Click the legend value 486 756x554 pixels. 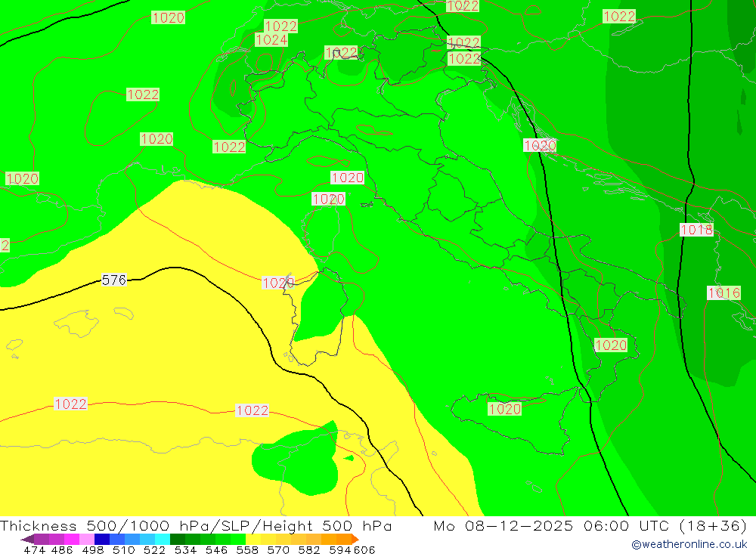pyautogui.click(x=61, y=549)
